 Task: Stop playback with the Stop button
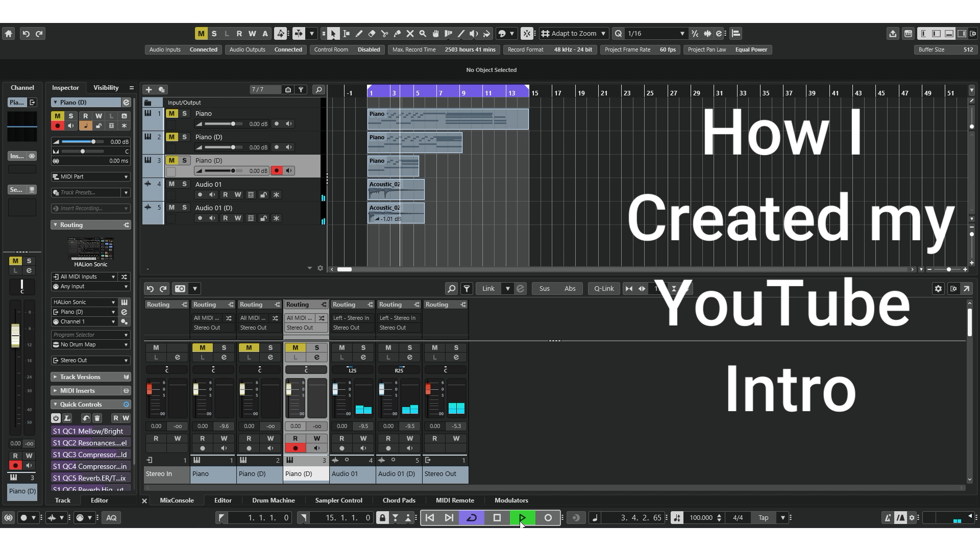click(x=497, y=517)
